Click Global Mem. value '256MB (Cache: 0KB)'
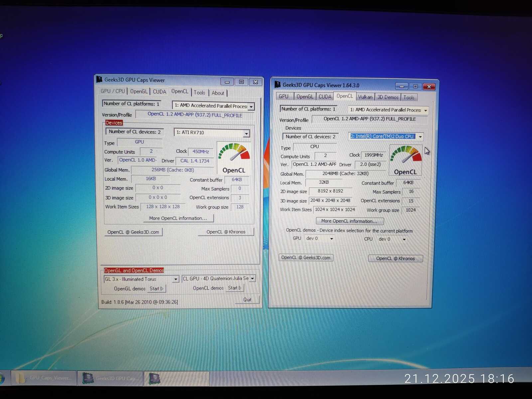The width and height of the screenshot is (532, 399). [x=173, y=170]
